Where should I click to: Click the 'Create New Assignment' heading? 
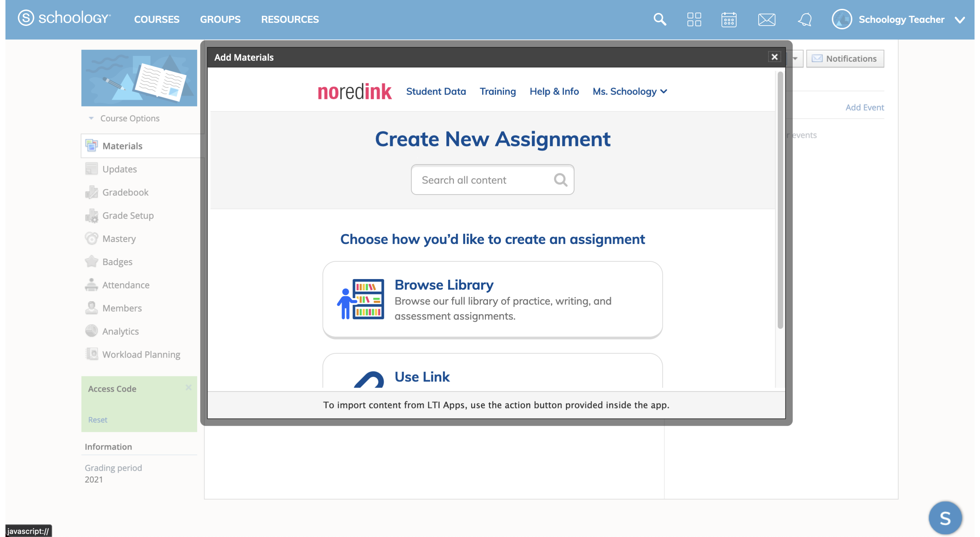coord(492,139)
